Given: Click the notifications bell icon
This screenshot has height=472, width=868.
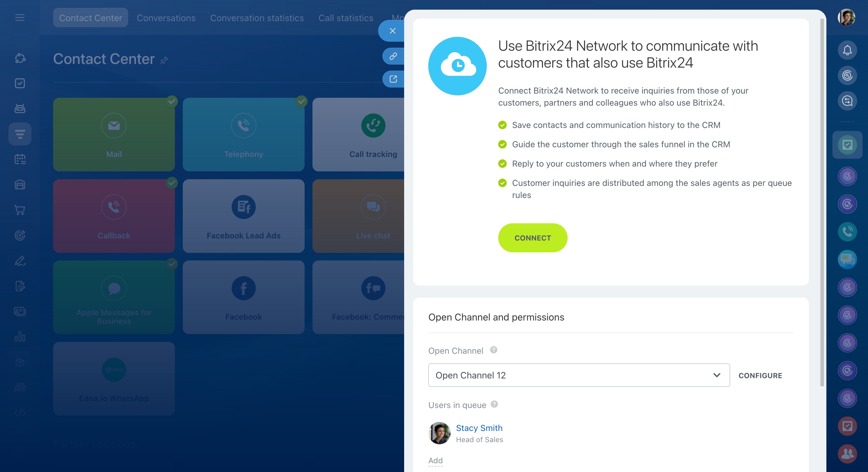Looking at the screenshot, I should click(847, 50).
